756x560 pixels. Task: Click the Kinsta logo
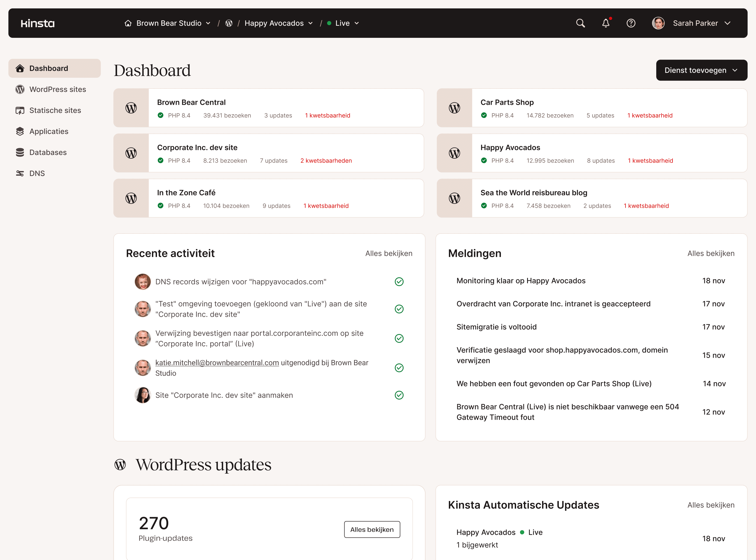(37, 23)
